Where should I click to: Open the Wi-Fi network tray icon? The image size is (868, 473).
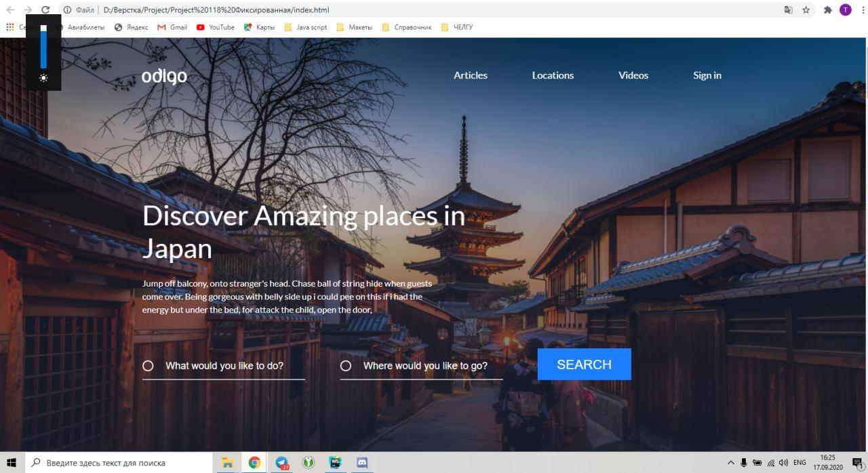(771, 463)
